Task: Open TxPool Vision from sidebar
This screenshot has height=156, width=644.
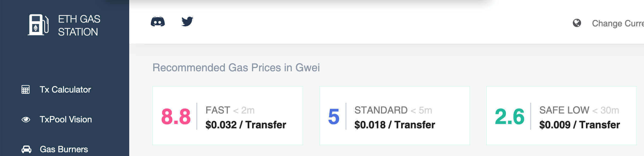Action: coord(66,119)
